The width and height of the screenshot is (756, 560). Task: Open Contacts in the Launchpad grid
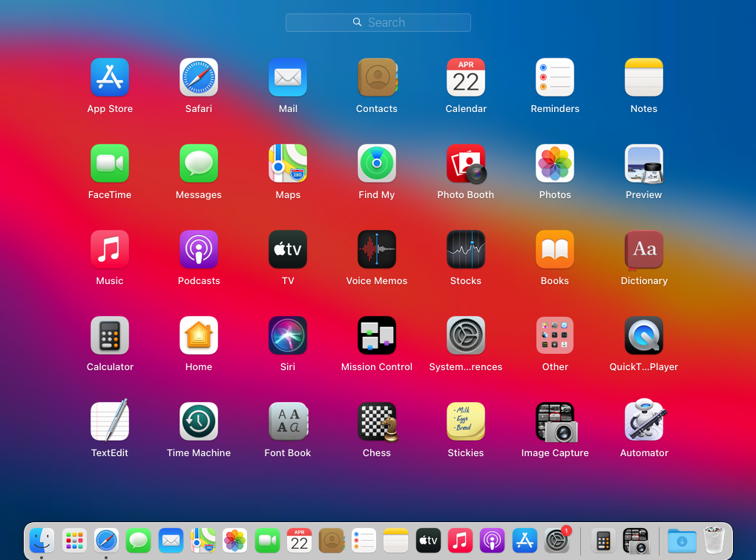point(377,78)
